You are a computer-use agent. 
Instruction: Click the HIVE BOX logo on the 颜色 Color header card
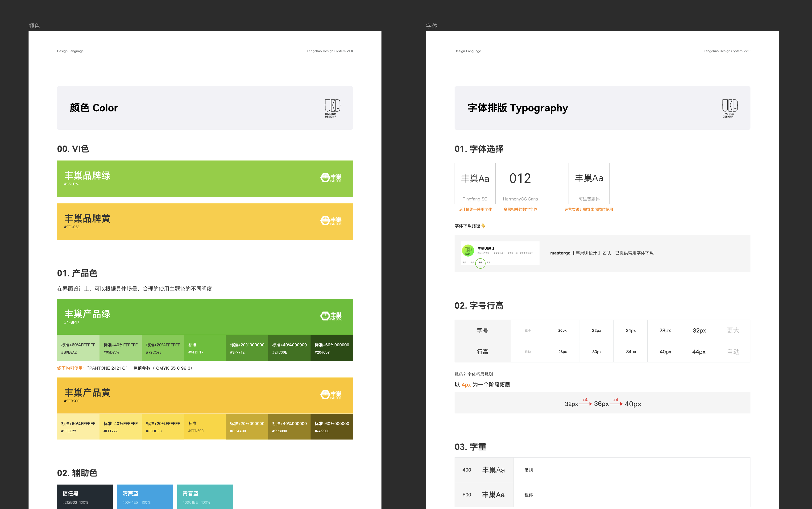[x=333, y=108]
